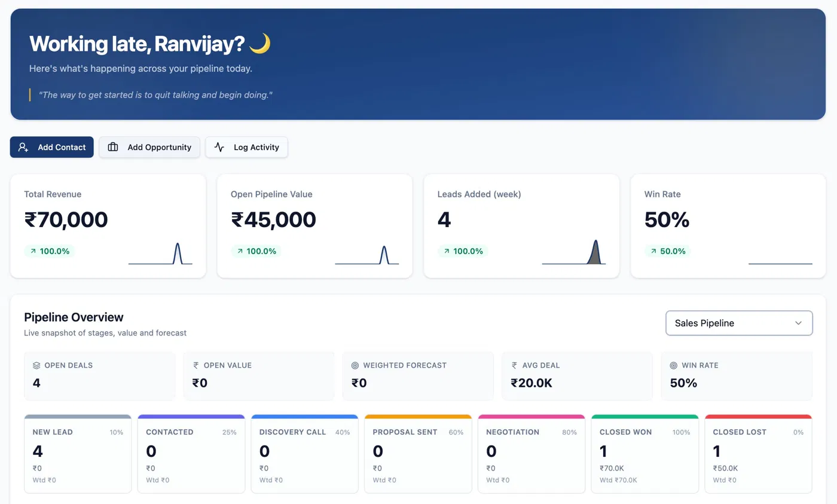837x504 pixels.
Task: Click the 50% figure in the Win Rate card
Action: coord(667,220)
